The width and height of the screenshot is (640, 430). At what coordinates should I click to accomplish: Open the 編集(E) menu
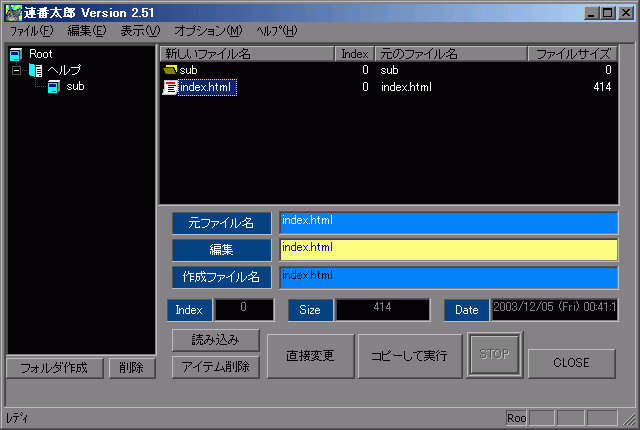[x=86, y=31]
